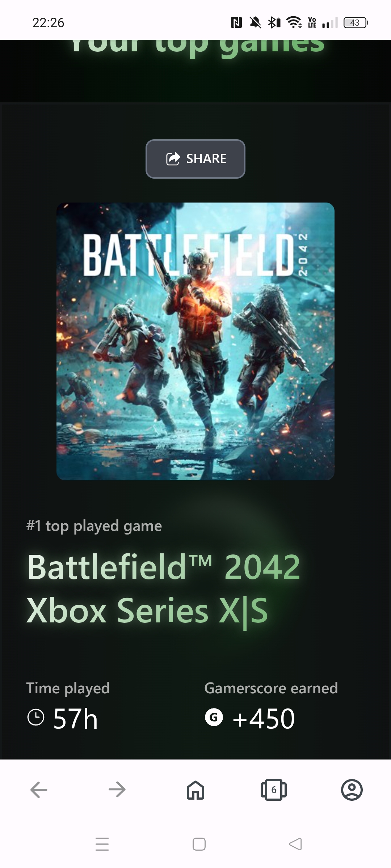Open the browser profile account icon
This screenshot has width=391, height=868.
click(x=352, y=790)
